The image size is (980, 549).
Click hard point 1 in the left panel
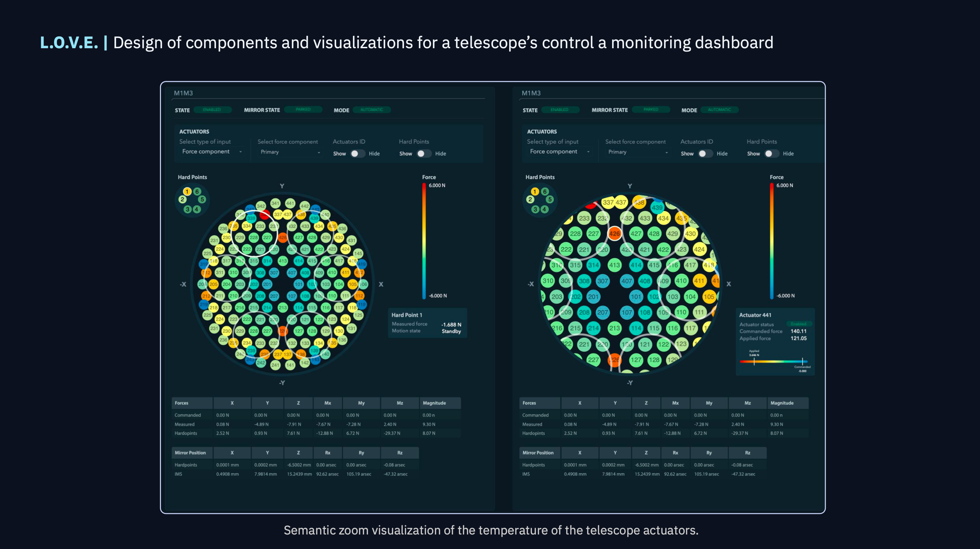click(x=187, y=191)
